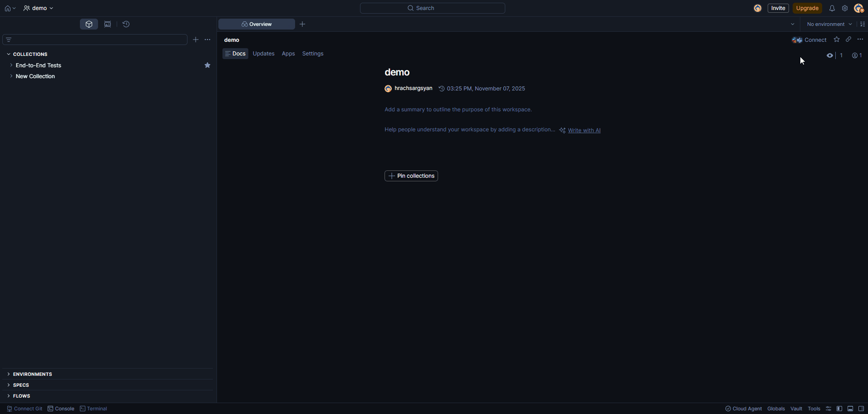Toggle the watch workspace eye icon

[x=829, y=55]
